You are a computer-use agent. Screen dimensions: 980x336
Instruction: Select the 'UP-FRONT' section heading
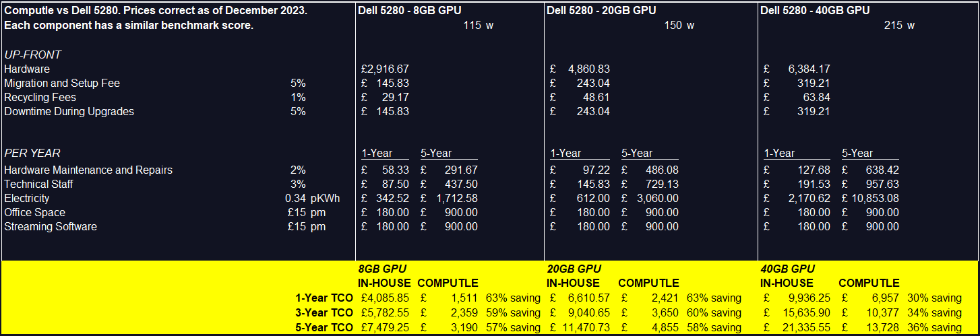click(x=33, y=55)
